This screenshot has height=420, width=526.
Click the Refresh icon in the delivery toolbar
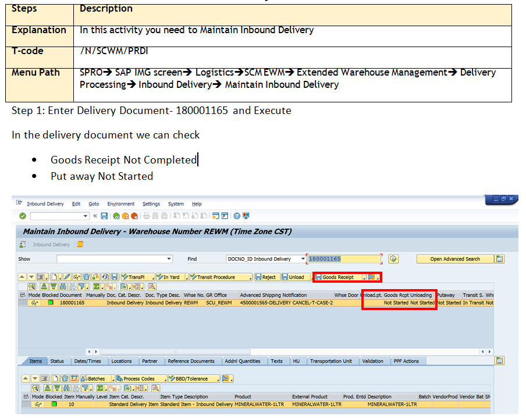click(x=105, y=277)
